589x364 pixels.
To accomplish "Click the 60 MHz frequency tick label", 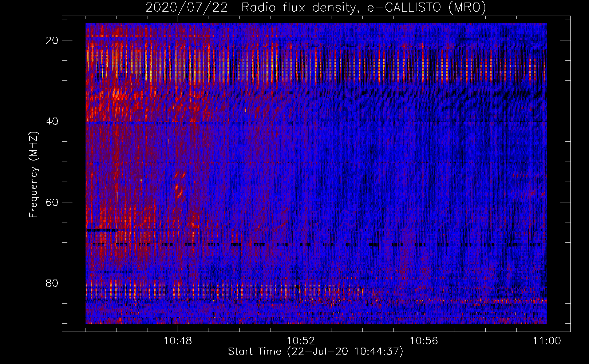I will point(52,202).
